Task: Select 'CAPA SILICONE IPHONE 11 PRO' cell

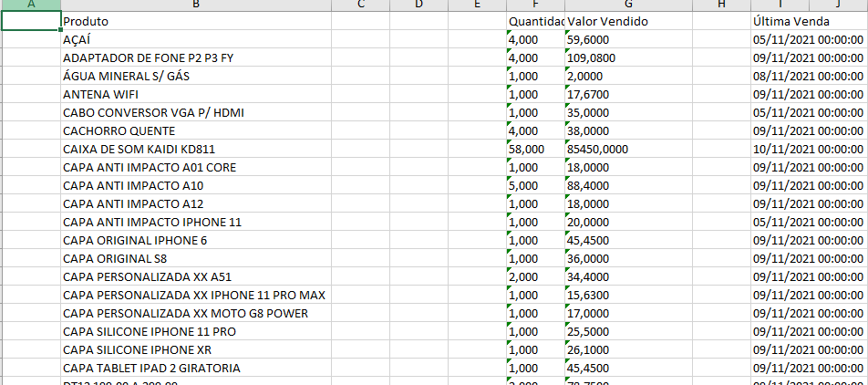Action: 197,332
